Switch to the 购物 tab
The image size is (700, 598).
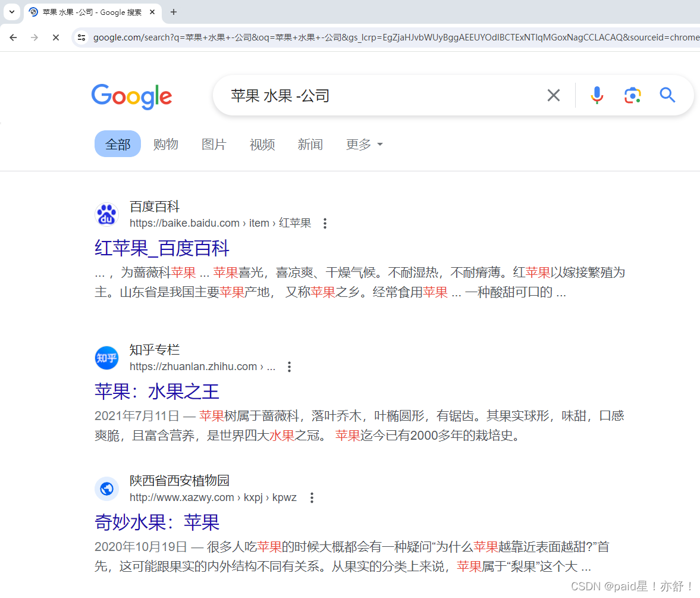165,144
